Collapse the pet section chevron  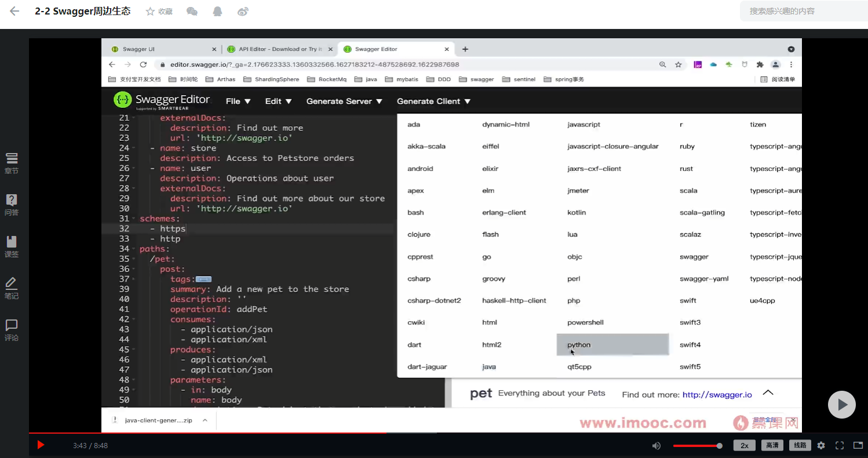click(768, 392)
